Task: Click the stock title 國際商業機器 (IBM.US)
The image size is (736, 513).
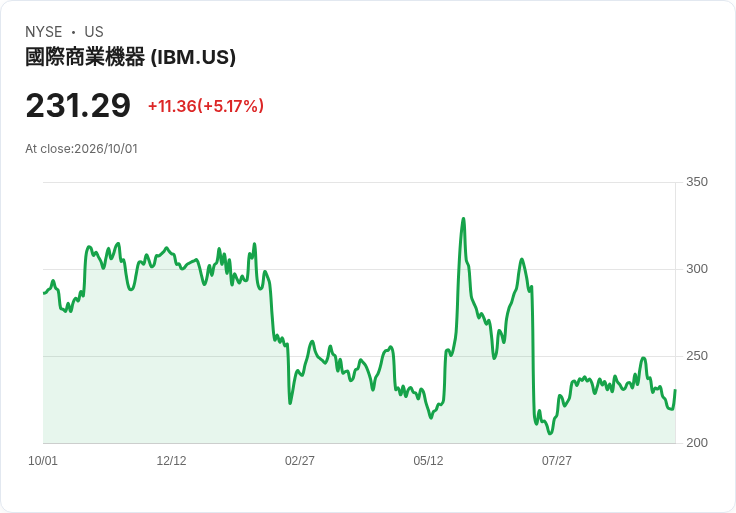Action: coord(130,57)
